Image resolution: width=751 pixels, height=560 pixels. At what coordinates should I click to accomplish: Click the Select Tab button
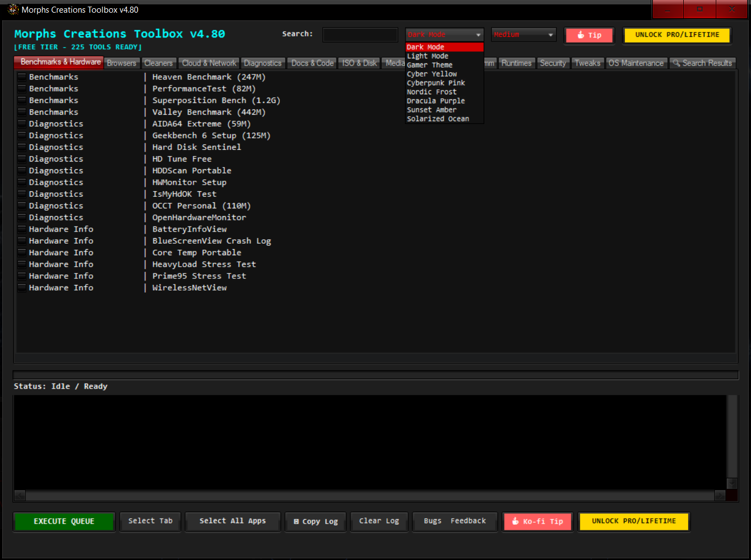pos(150,521)
